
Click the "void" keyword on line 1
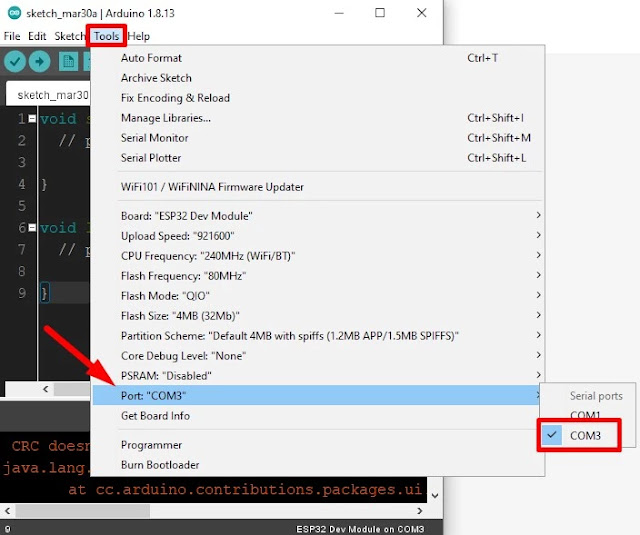click(x=58, y=119)
